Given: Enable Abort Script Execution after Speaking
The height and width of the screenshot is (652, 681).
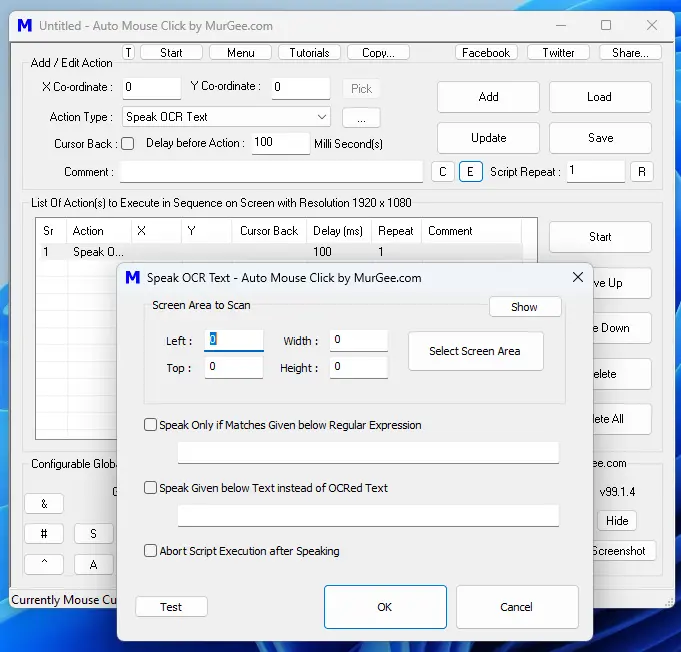Looking at the screenshot, I should tap(150, 551).
